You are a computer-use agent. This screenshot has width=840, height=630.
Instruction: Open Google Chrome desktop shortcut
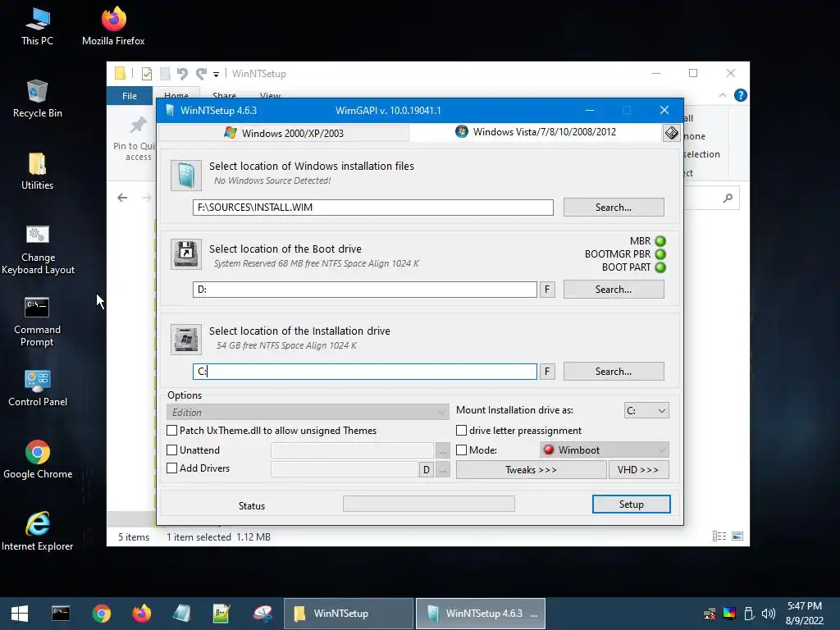pos(38,459)
